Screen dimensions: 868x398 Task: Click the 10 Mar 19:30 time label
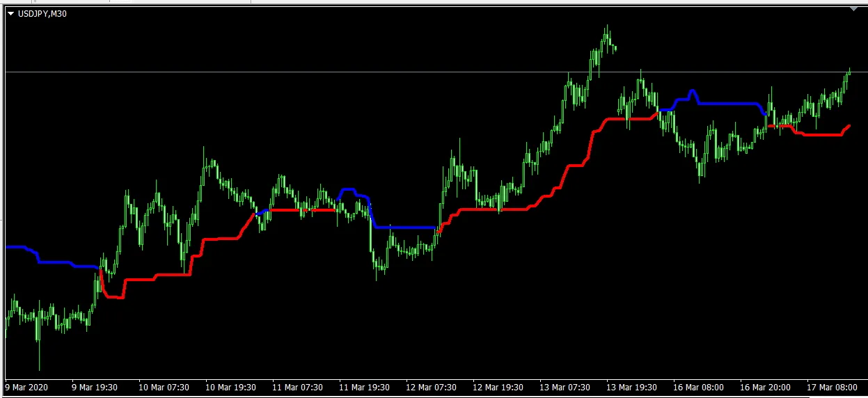tap(229, 387)
